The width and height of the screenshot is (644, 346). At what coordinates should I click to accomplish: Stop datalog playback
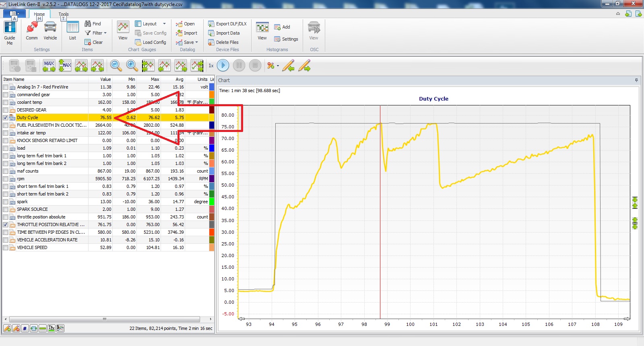click(x=255, y=65)
